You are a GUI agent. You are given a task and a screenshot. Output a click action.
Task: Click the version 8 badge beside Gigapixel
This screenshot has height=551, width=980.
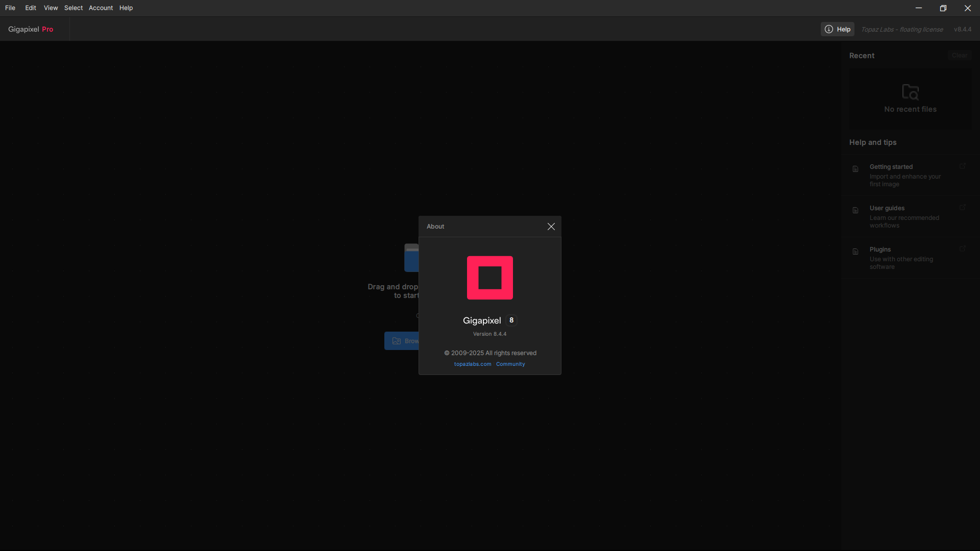click(x=511, y=320)
